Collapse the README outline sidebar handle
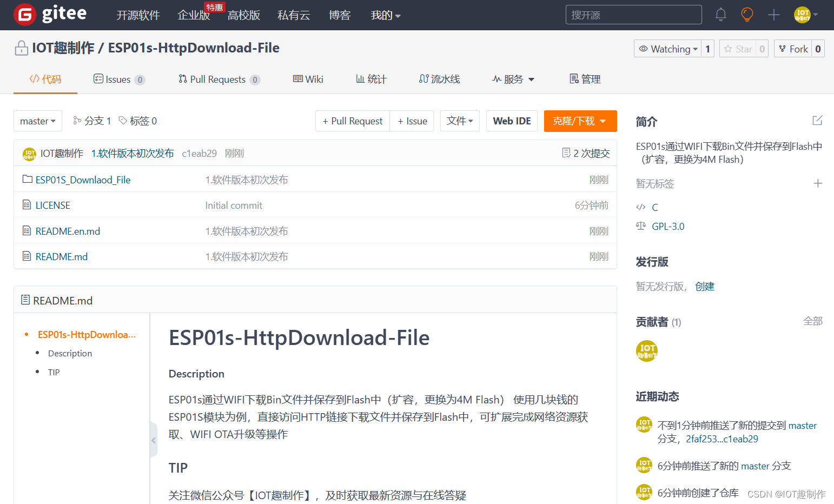Screen dimensions: 834x504 pyautogui.click(x=153, y=440)
